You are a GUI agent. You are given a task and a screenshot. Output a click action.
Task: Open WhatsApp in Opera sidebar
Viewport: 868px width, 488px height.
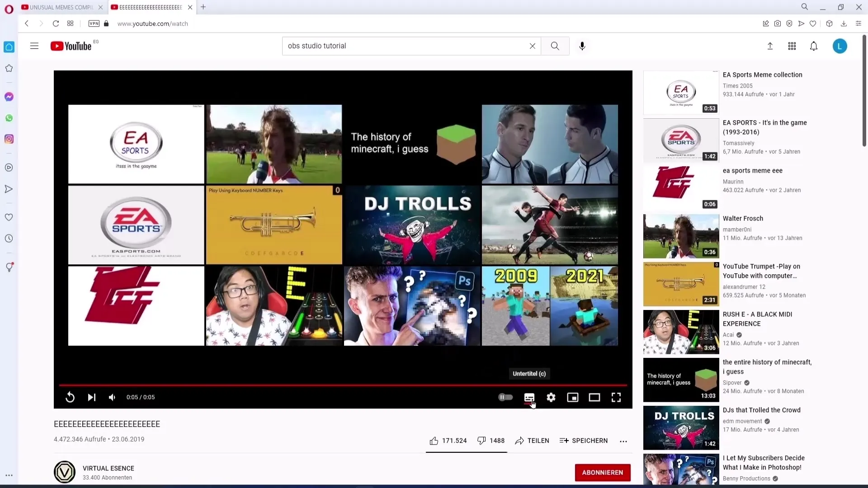coord(9,118)
